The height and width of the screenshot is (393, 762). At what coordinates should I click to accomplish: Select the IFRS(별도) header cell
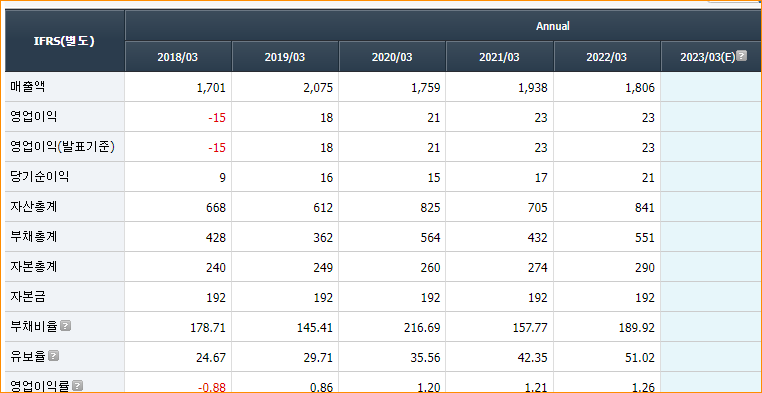click(x=65, y=41)
